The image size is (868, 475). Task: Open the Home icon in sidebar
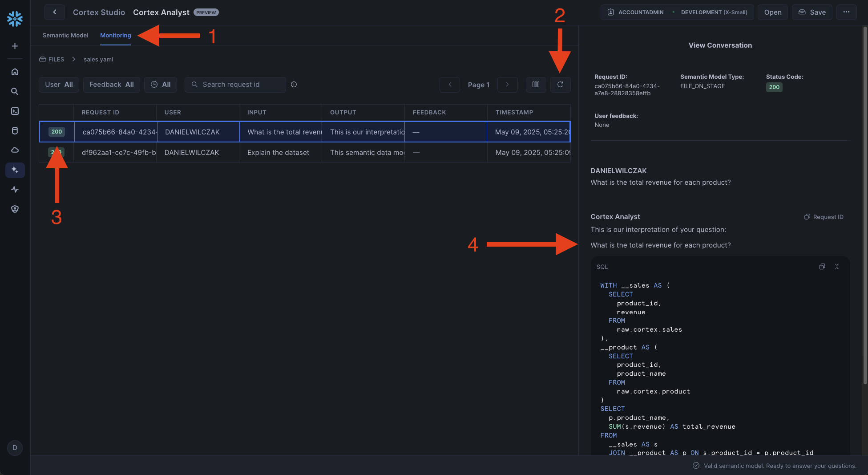pyautogui.click(x=15, y=72)
